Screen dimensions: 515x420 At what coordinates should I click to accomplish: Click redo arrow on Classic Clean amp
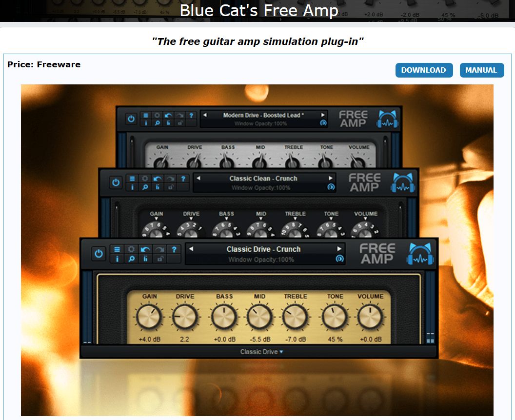[171, 179]
